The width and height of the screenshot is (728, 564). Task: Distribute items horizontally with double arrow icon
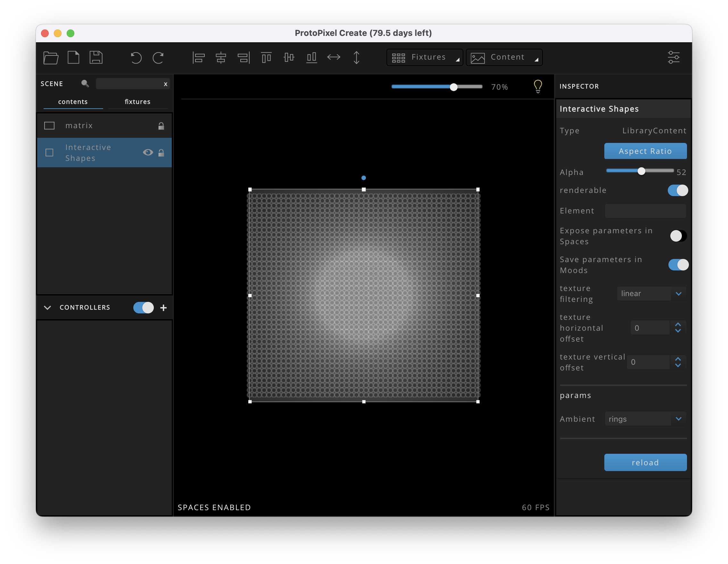tap(334, 57)
